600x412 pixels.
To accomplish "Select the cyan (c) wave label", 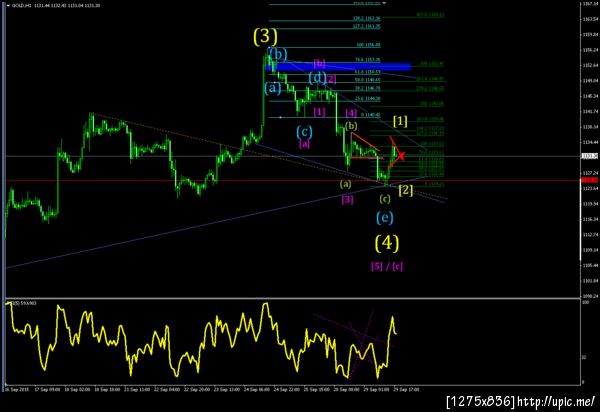I will click(304, 132).
